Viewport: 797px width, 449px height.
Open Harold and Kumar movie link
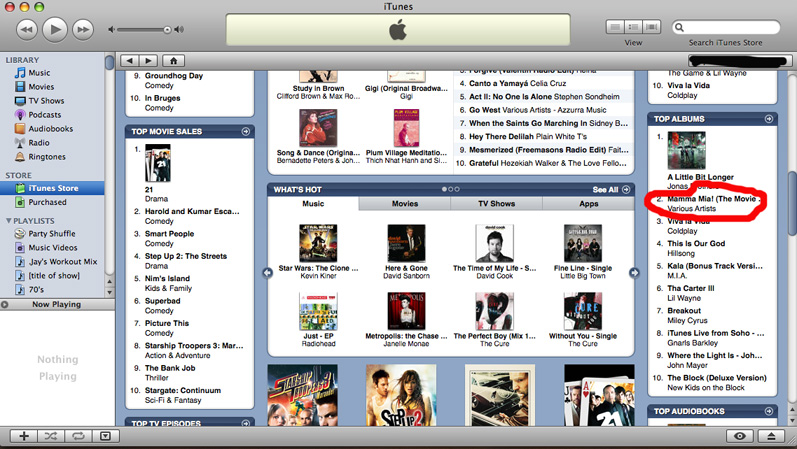click(x=192, y=212)
